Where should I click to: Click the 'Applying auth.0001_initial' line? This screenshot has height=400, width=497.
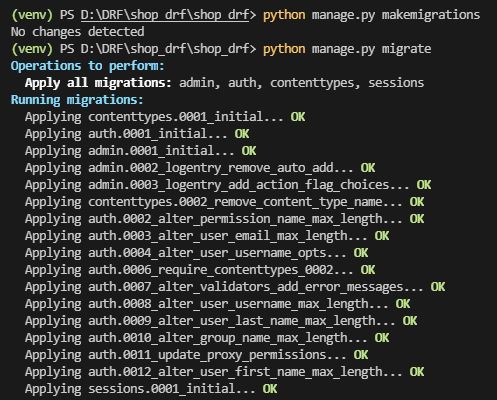tap(137, 134)
